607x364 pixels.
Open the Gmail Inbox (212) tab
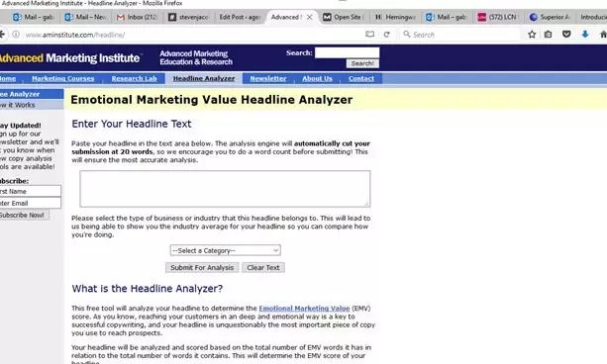click(138, 17)
